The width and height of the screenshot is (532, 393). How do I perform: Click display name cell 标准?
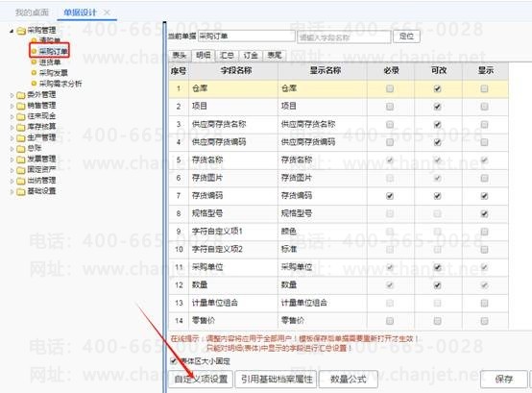pyautogui.click(x=323, y=250)
